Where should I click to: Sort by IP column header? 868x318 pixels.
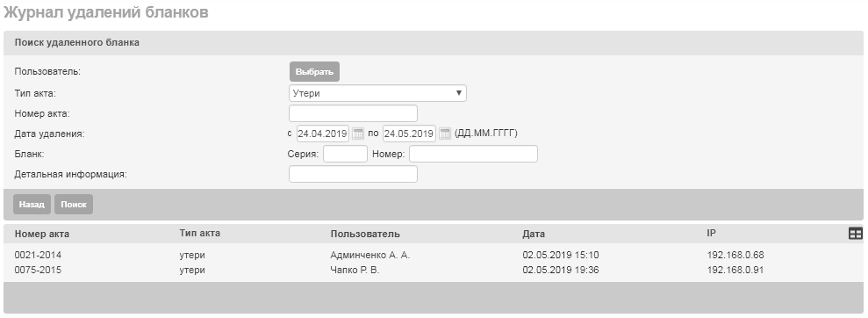click(712, 234)
